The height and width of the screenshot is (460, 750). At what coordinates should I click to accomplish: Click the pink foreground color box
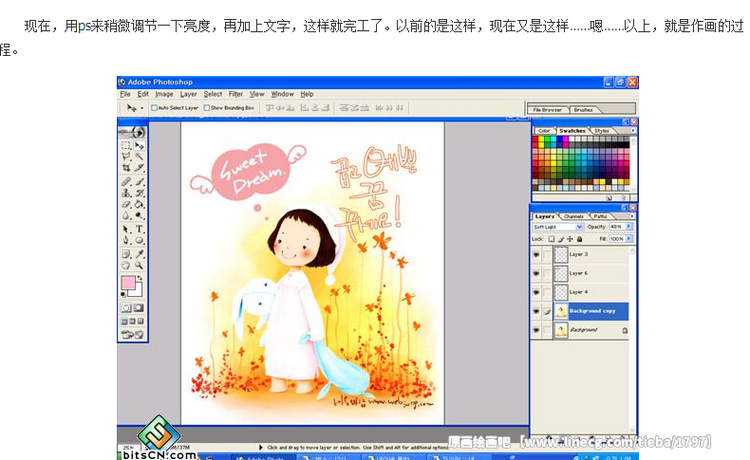[x=128, y=283]
